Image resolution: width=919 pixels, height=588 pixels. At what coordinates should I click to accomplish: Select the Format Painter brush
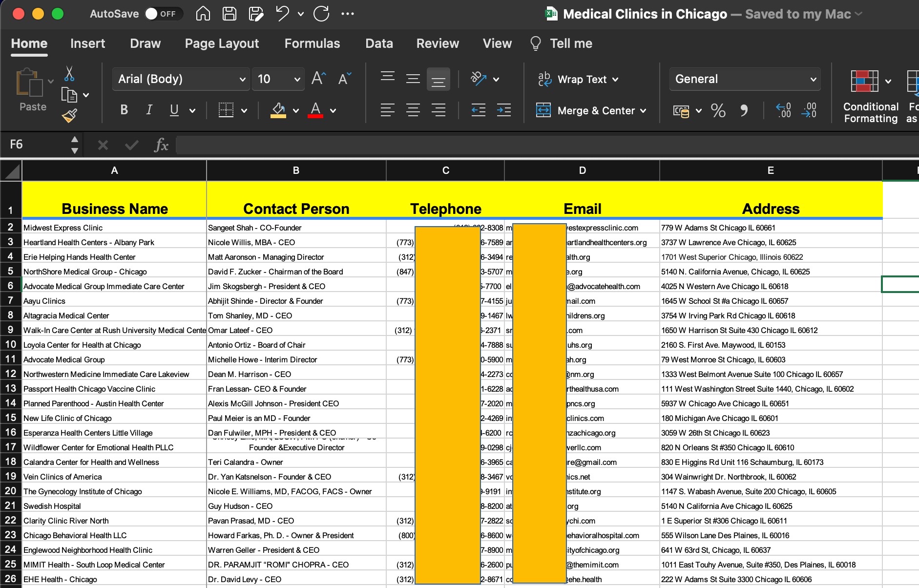pyautogui.click(x=69, y=116)
